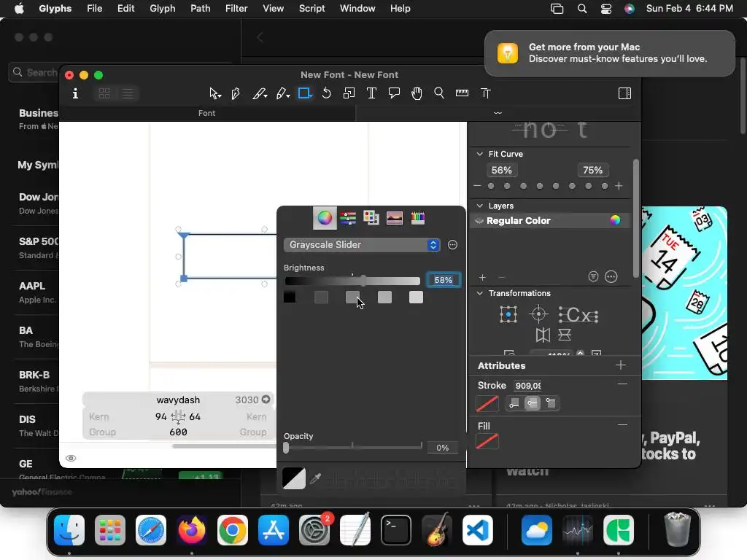Collapse the Transformations section
This screenshot has width=747, height=560.
click(480, 293)
